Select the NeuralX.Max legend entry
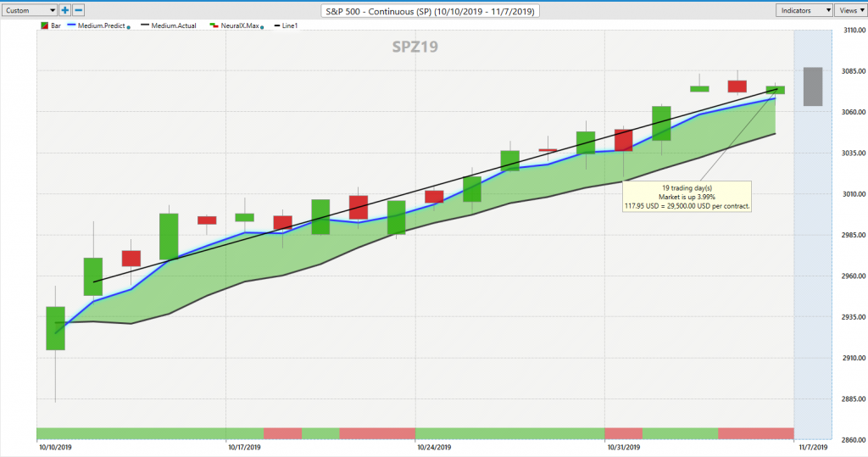This screenshot has height=457, width=868. (234, 25)
